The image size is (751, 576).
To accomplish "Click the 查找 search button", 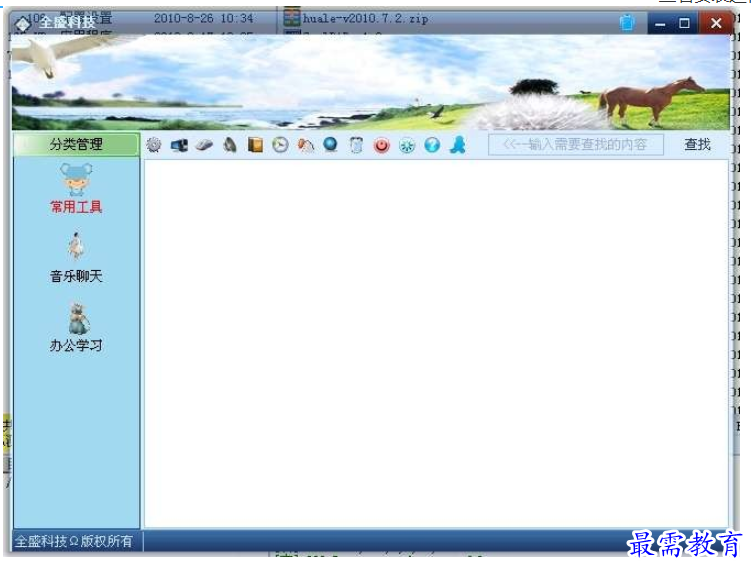I will (697, 144).
